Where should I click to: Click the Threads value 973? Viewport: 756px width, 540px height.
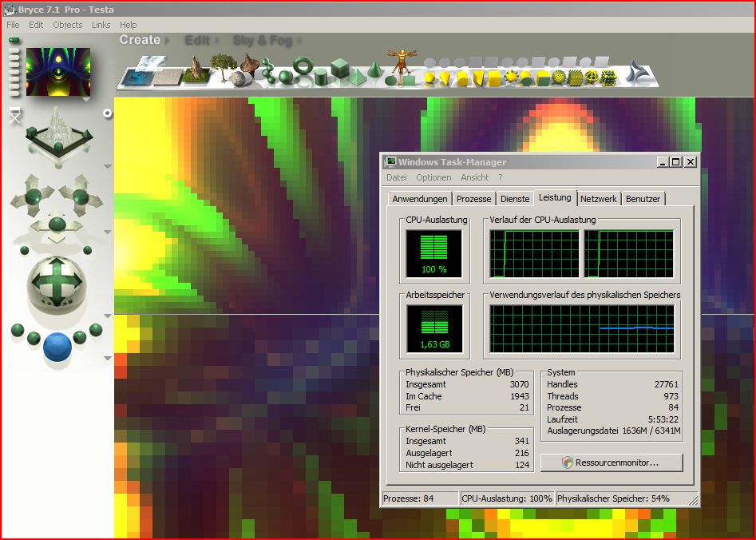click(x=671, y=396)
